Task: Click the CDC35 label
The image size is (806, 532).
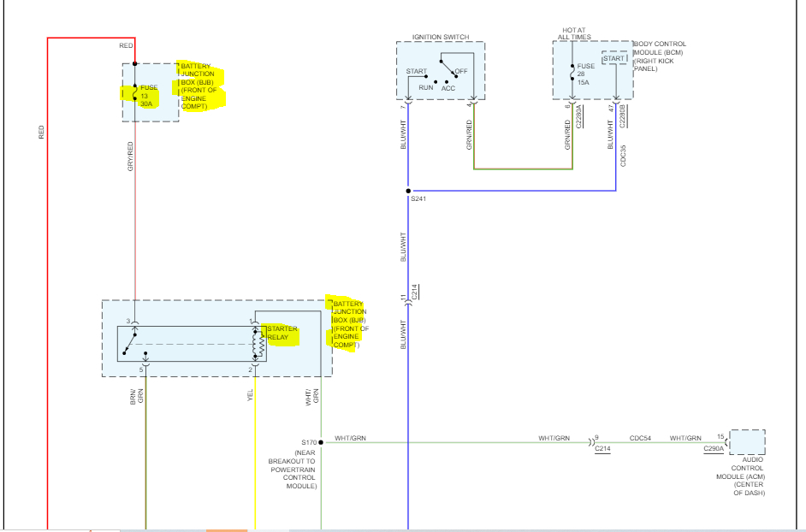Action: tap(623, 156)
